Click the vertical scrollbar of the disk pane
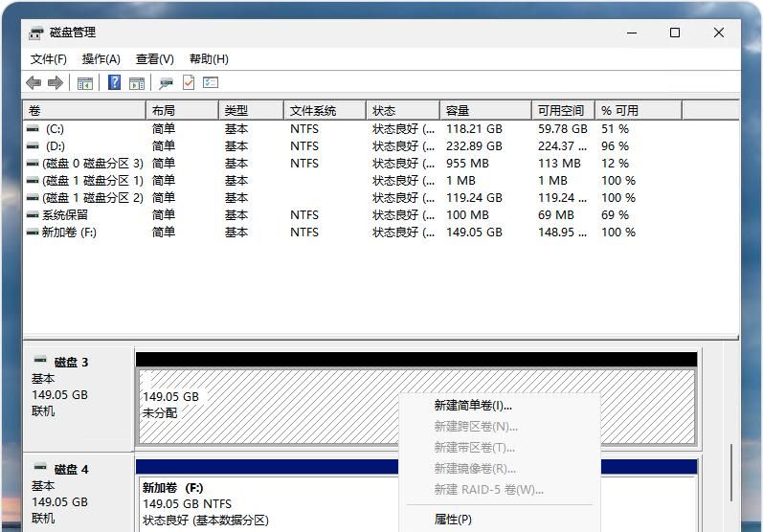Image resolution: width=763 pixels, height=532 pixels. (x=731, y=473)
